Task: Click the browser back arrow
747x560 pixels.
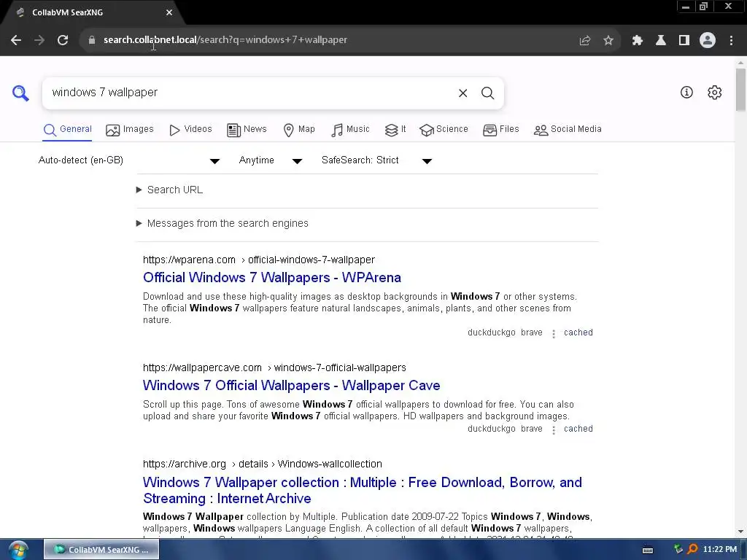Action: tap(16, 40)
